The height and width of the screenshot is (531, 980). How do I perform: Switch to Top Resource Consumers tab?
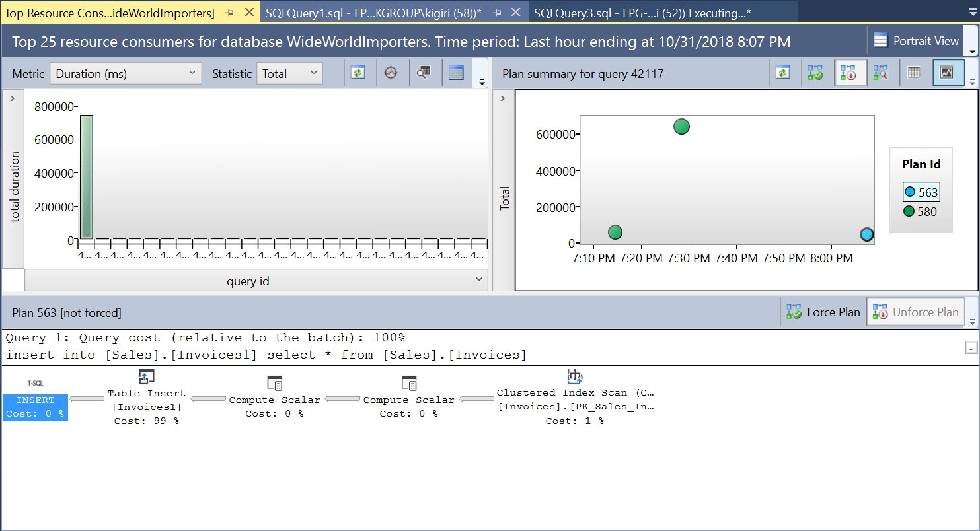point(110,13)
